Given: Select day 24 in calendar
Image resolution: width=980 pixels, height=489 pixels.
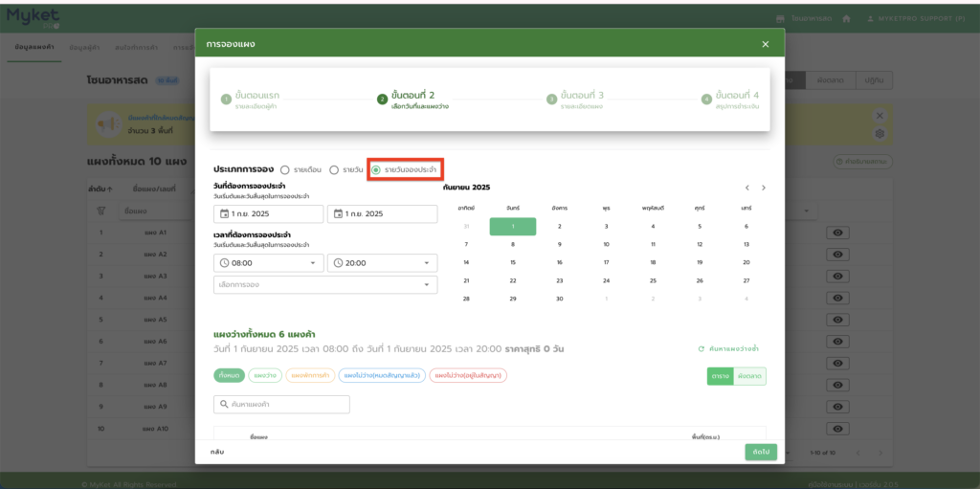Looking at the screenshot, I should pyautogui.click(x=606, y=280).
